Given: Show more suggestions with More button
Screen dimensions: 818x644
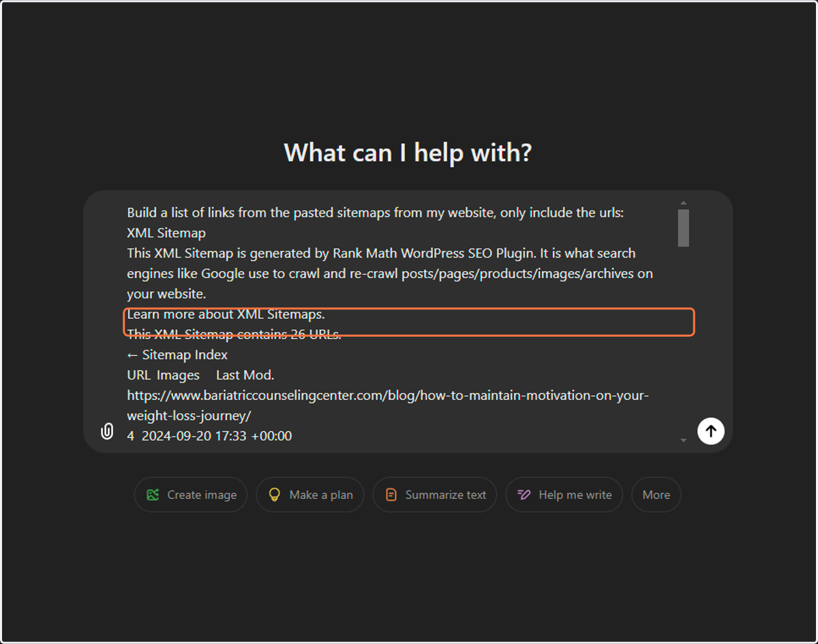Looking at the screenshot, I should [x=656, y=495].
